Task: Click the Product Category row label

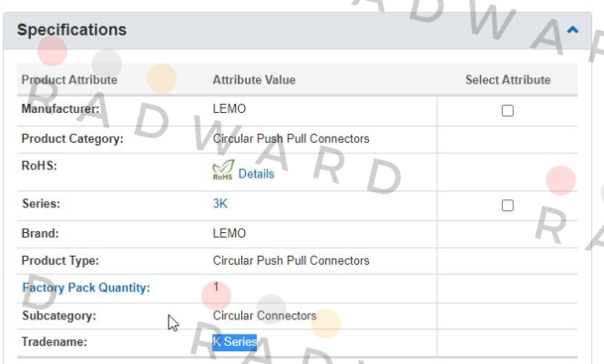Action: coord(72,139)
